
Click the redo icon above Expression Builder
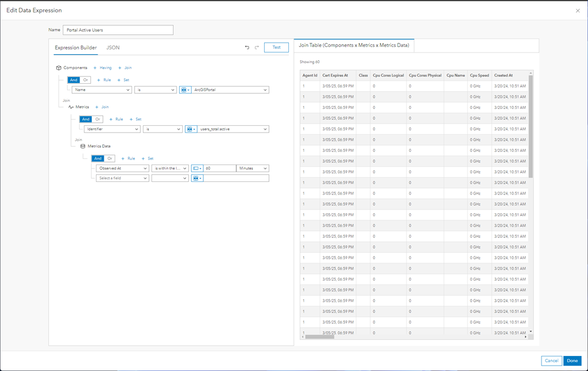258,47
